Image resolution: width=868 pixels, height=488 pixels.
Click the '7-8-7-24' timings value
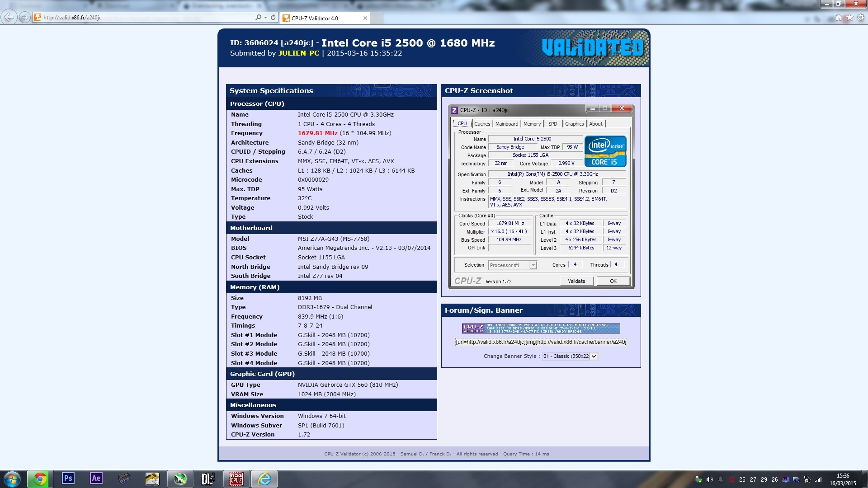pos(310,326)
